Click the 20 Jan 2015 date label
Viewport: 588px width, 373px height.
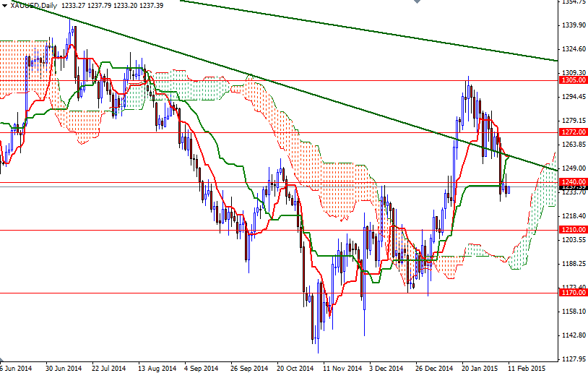[480, 367]
